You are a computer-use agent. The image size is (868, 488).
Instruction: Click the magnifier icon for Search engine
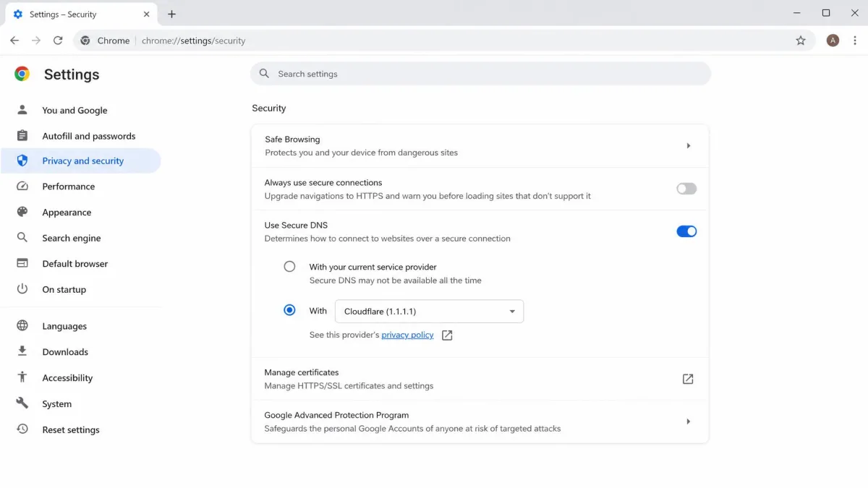(x=22, y=238)
